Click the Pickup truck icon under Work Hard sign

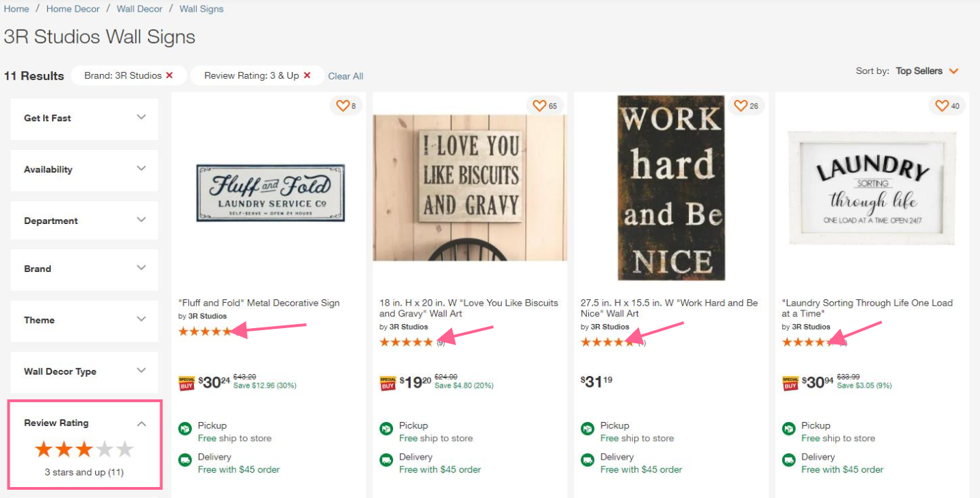[588, 428]
